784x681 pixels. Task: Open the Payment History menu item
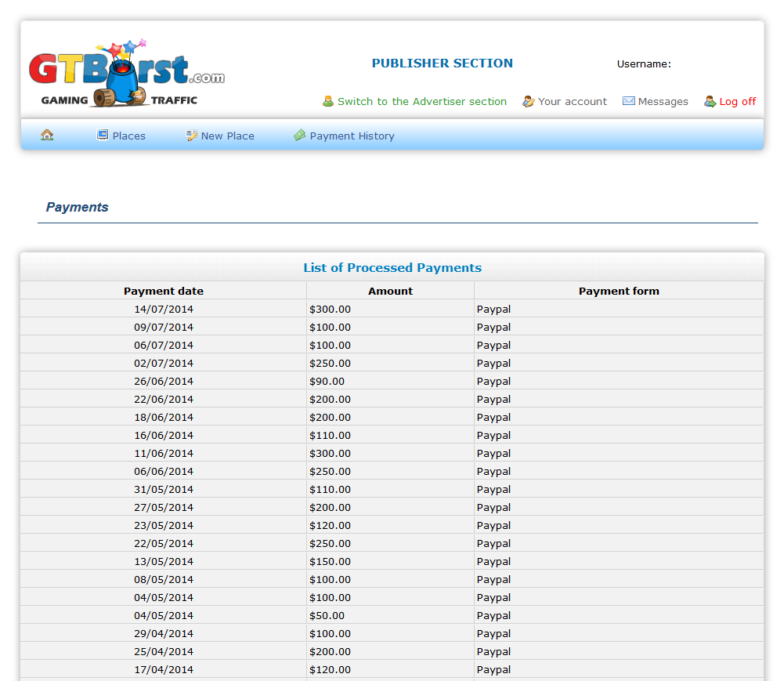tap(352, 136)
